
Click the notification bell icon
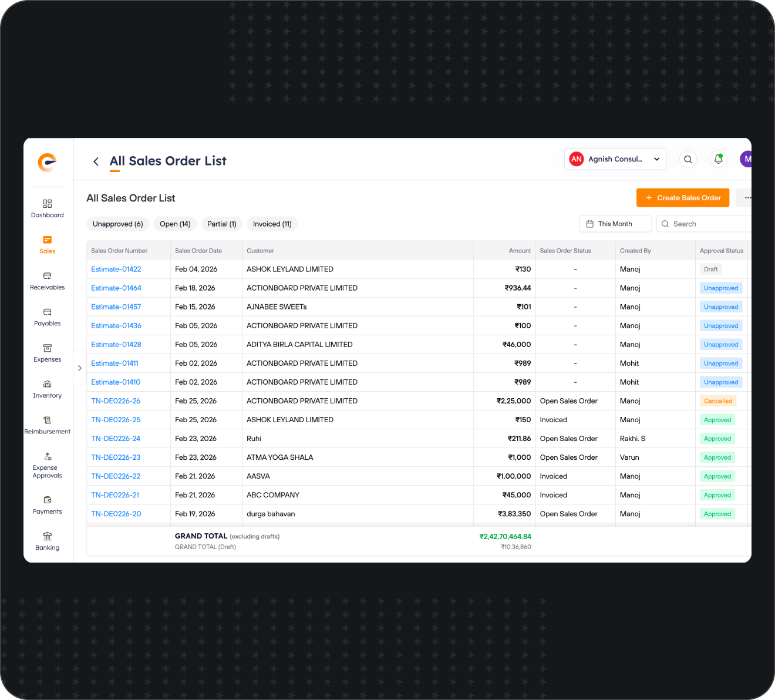[718, 159]
